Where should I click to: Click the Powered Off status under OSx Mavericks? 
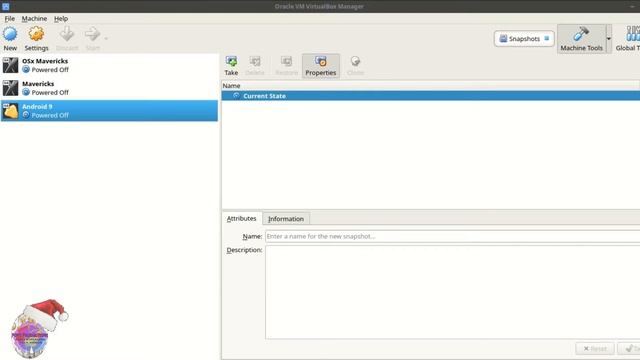(50, 70)
